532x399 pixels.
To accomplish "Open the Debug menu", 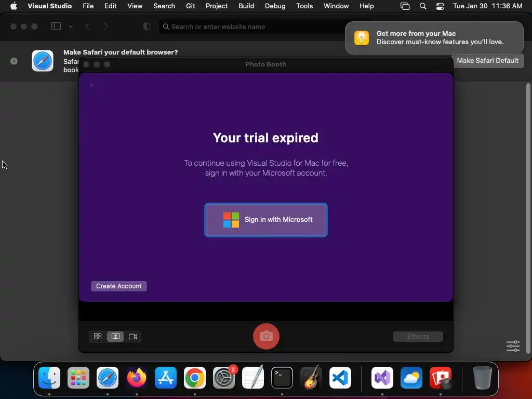I will coord(275,6).
